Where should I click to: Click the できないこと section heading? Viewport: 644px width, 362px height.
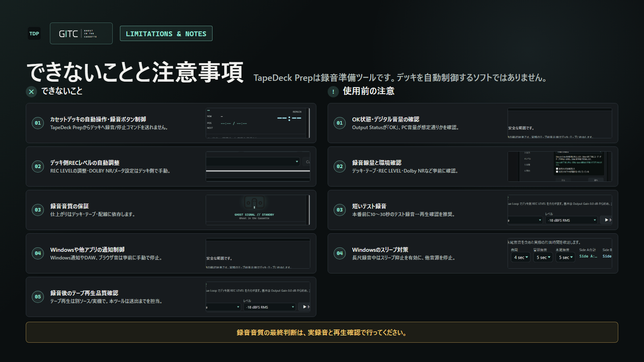pos(62,91)
